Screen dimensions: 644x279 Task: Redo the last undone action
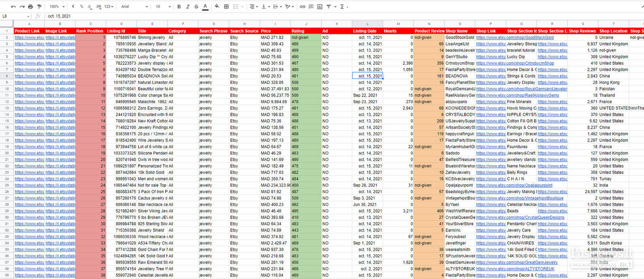(22, 7)
